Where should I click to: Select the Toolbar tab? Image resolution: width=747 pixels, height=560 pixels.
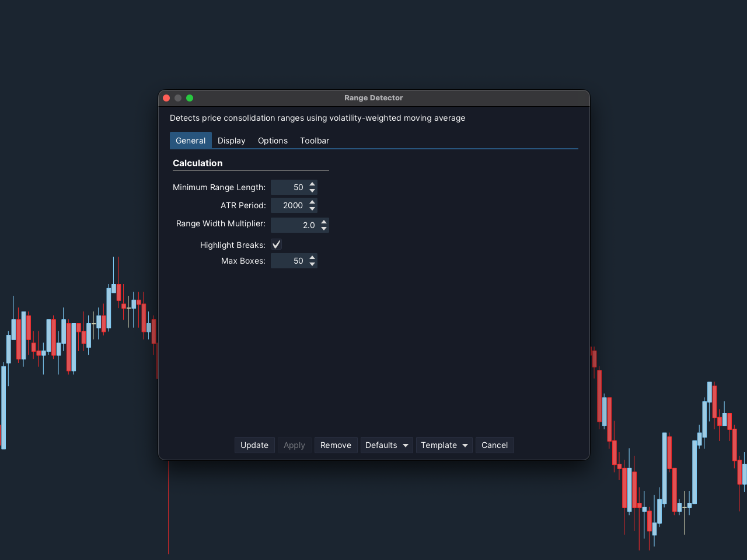point(314,141)
